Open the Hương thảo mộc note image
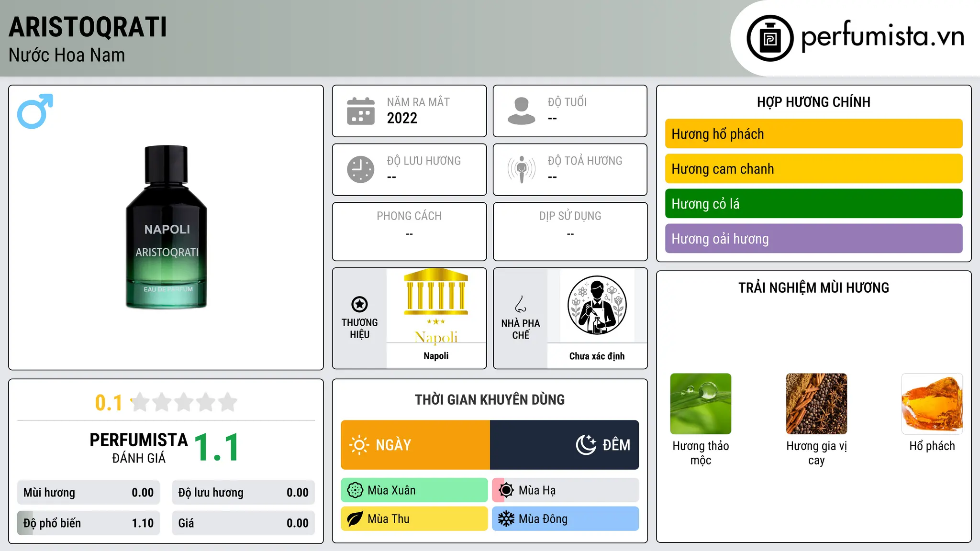Image resolution: width=980 pixels, height=551 pixels. [701, 404]
